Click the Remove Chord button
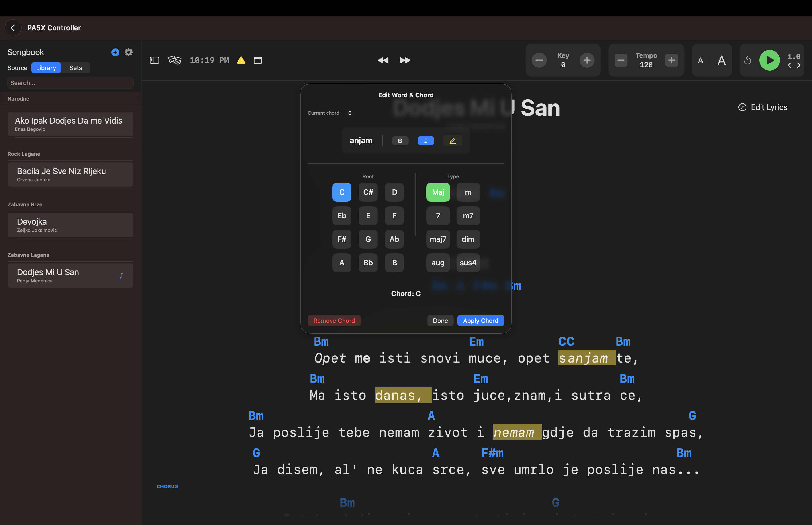Image resolution: width=812 pixels, height=525 pixels. tap(334, 321)
